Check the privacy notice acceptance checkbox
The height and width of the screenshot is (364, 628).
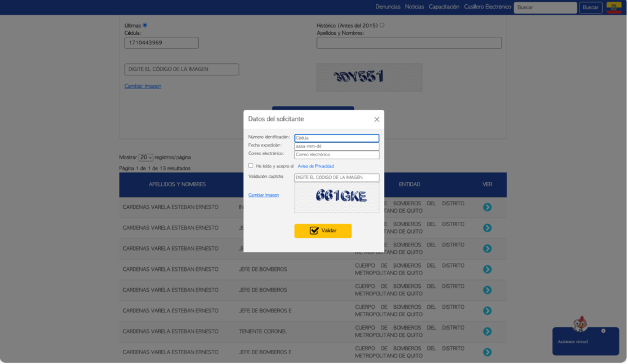(251, 165)
